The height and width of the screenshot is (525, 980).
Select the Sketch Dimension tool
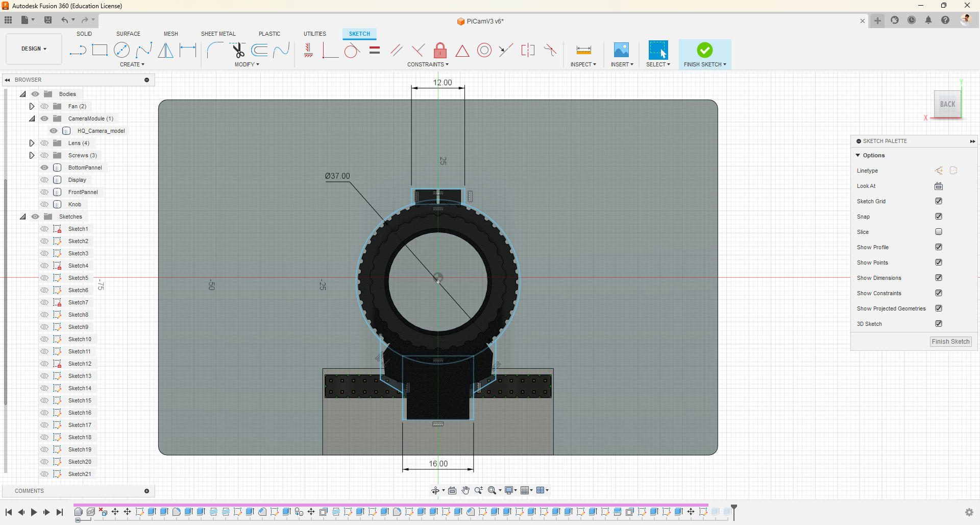coord(188,50)
